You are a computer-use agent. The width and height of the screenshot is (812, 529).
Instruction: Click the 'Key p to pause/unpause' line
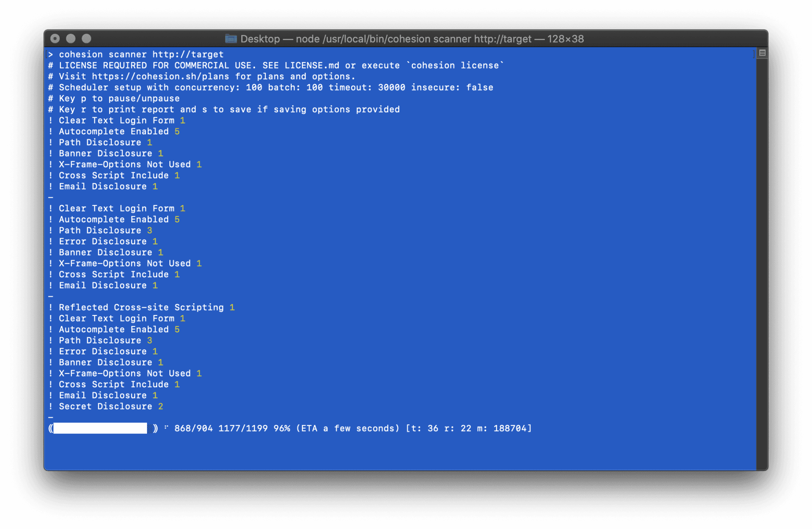pyautogui.click(x=114, y=98)
